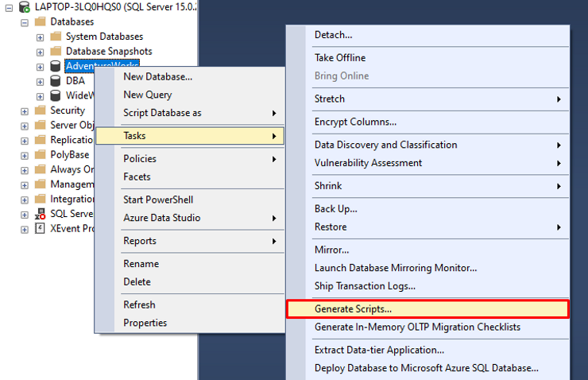588x380 pixels.
Task: Open the Restore submenu
Action: coord(427,227)
